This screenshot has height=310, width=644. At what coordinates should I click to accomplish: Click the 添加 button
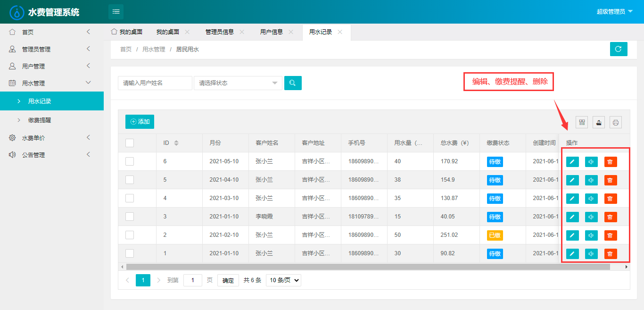pos(140,122)
